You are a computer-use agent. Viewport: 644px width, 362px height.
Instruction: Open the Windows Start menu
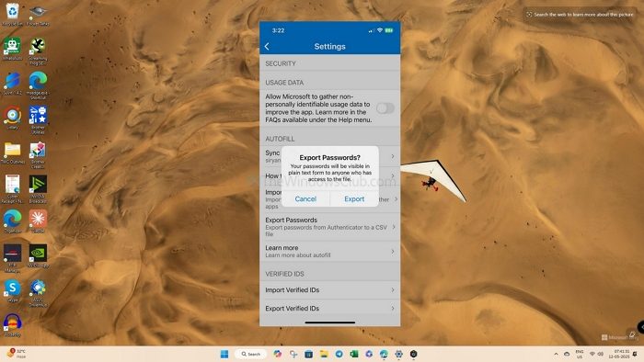point(224,354)
